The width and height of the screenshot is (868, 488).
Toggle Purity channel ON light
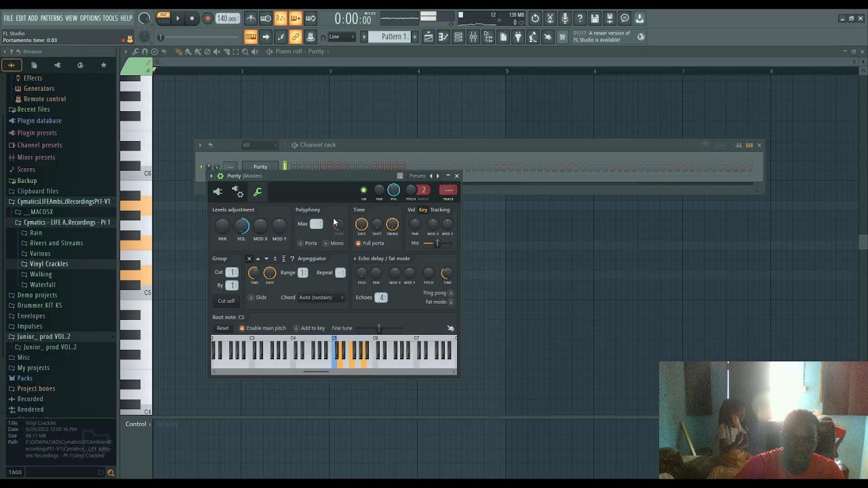click(x=363, y=190)
